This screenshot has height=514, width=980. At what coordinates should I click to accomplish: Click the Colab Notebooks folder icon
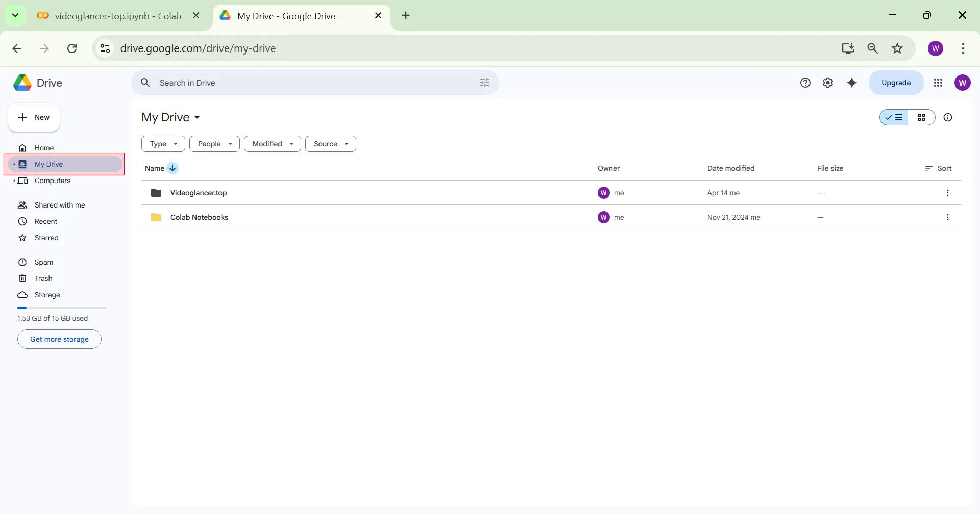tap(156, 217)
